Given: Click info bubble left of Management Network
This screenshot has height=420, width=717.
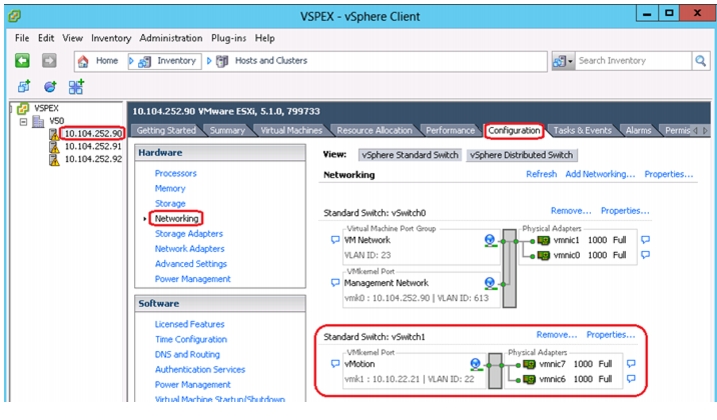Looking at the screenshot, I should pos(335,283).
